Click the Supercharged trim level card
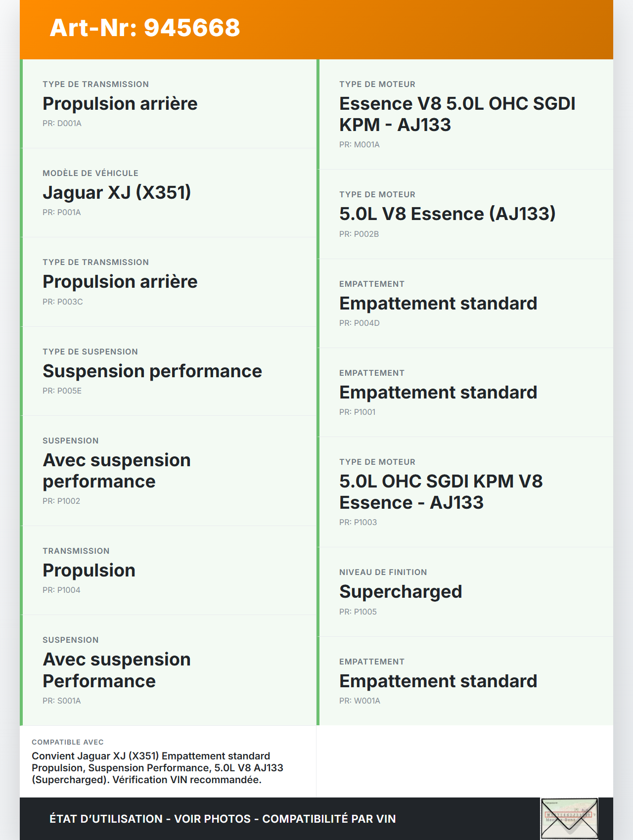This screenshot has width=633, height=840. pos(465,592)
